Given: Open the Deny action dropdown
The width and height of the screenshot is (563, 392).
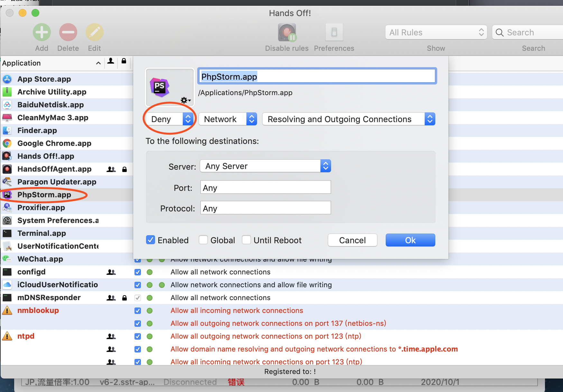Looking at the screenshot, I should pyautogui.click(x=170, y=119).
